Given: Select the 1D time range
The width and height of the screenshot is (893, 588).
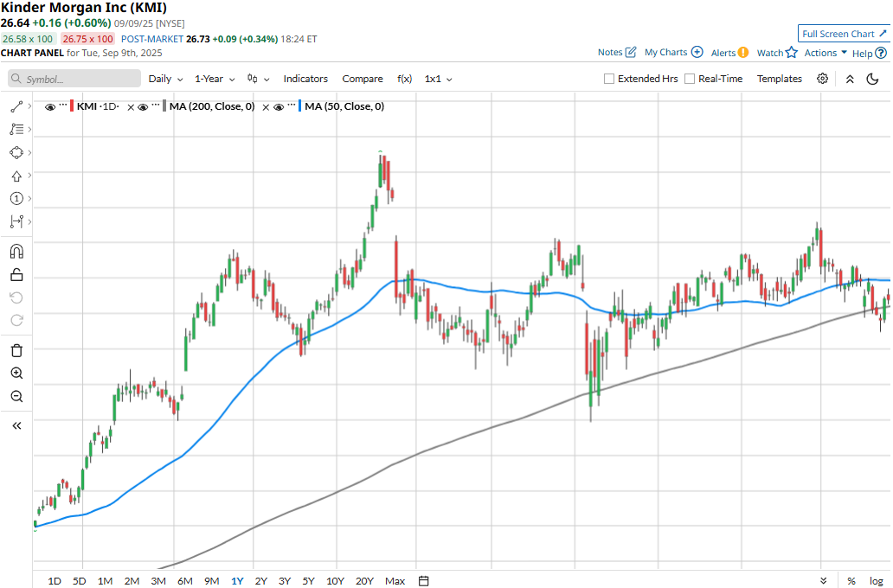Looking at the screenshot, I should (55, 580).
